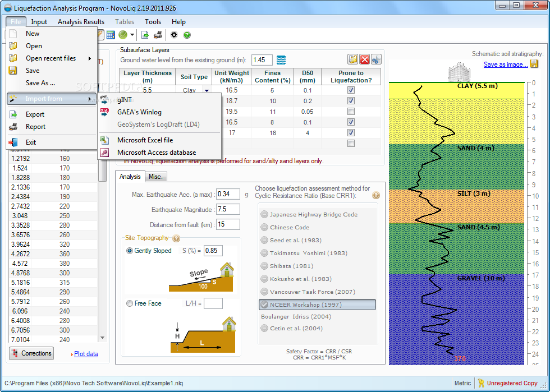Click the Max. Earthquake Acc. input field
This screenshot has height=392, width=550.
pyautogui.click(x=228, y=194)
